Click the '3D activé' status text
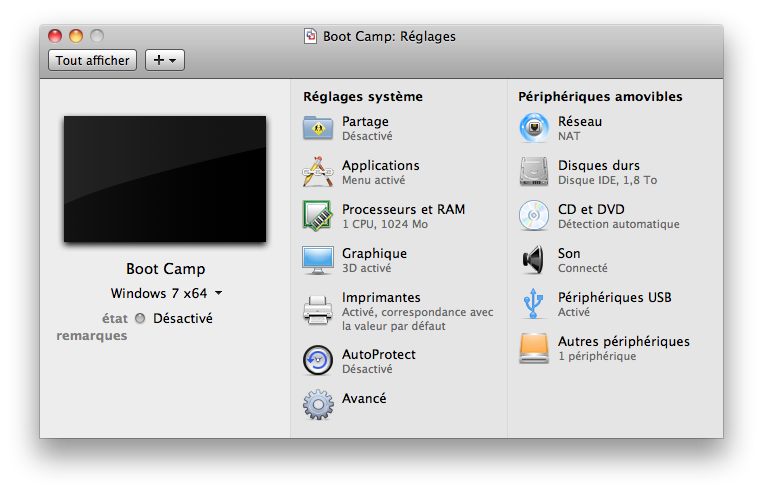763x493 pixels. pos(366,268)
